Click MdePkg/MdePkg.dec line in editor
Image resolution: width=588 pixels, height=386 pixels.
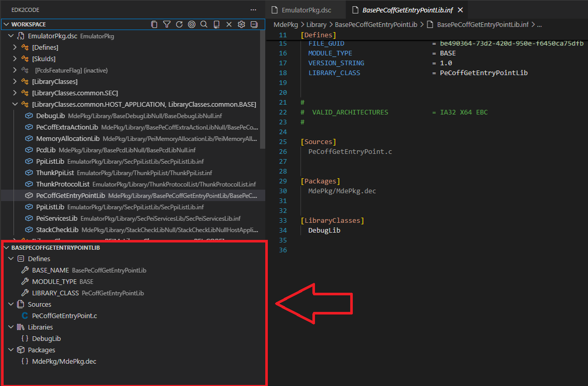tap(342, 191)
